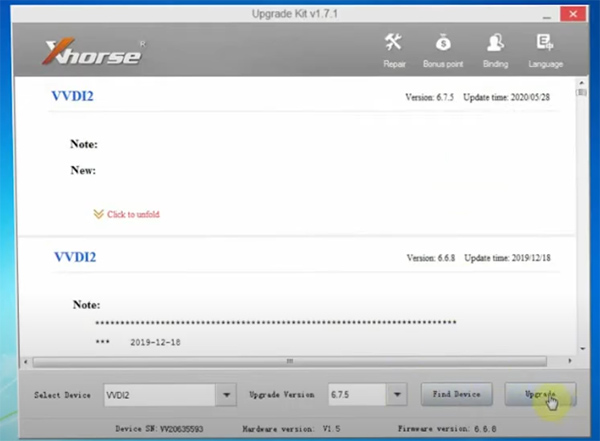Click vertical scrollbar down arrow

pos(582,349)
